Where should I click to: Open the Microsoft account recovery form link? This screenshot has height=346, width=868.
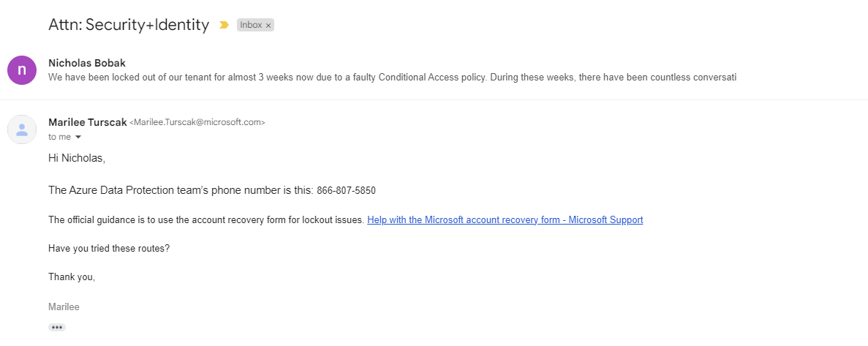(505, 219)
